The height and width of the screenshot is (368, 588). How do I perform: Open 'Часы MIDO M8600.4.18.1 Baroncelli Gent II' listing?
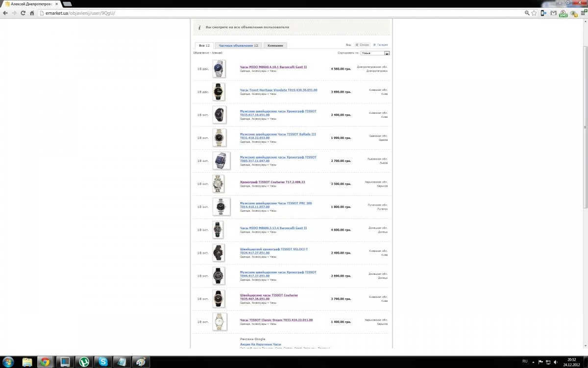point(273,67)
